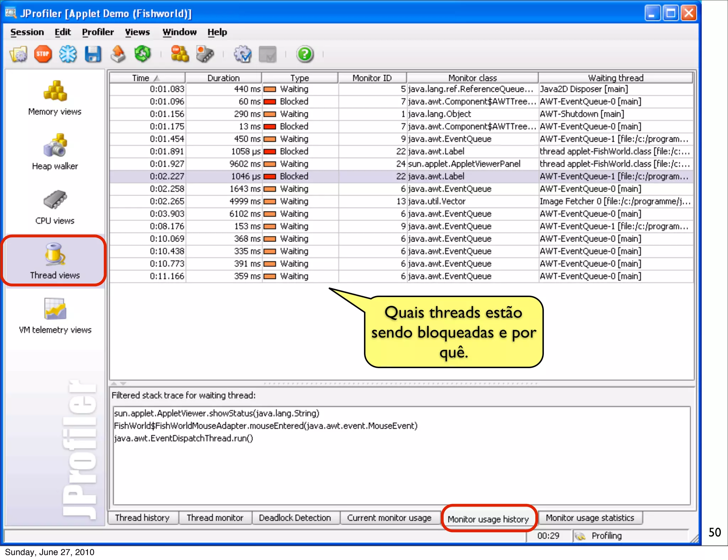The image size is (728, 560).
Task: Click the green Run garbage collector icon
Action: 143,54
